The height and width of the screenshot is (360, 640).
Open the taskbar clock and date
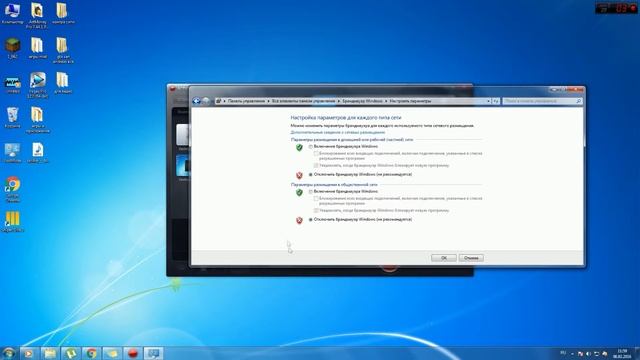pyautogui.click(x=622, y=353)
